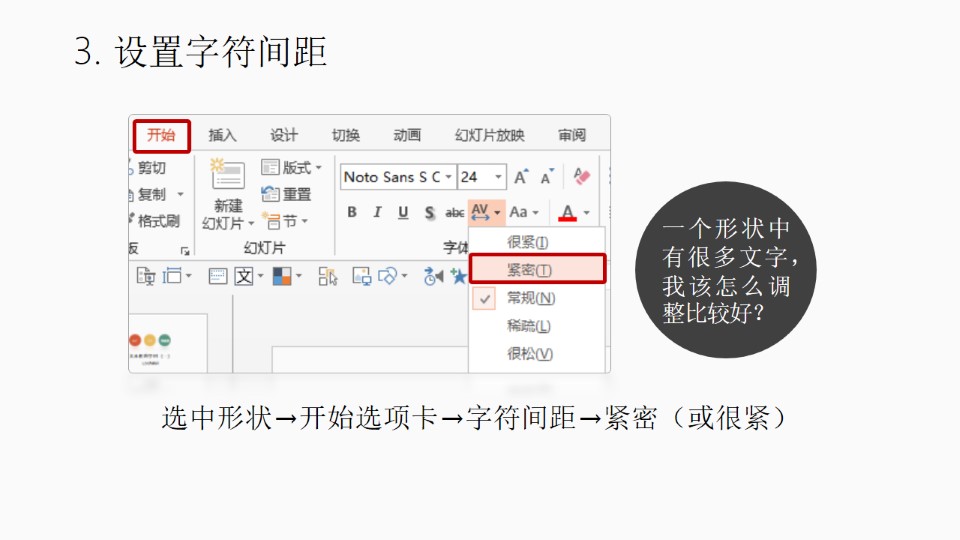
Task: Choose 紧密(T) character spacing
Action: pyautogui.click(x=530, y=270)
